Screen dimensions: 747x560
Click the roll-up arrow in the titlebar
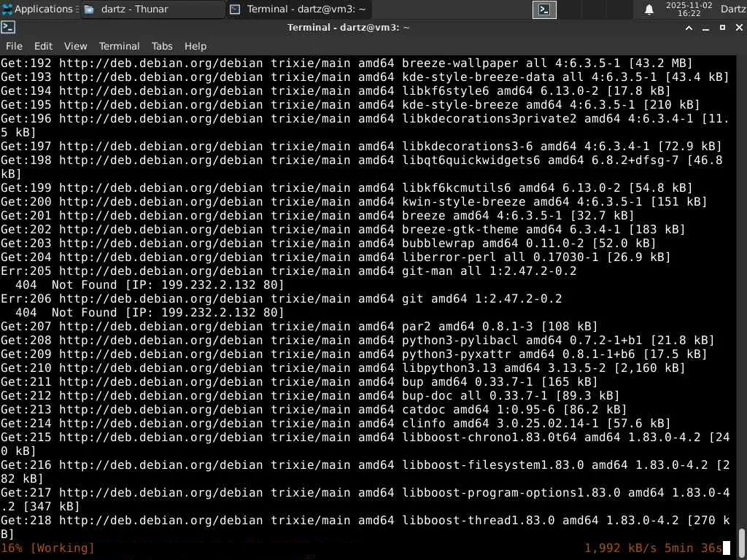689,28
